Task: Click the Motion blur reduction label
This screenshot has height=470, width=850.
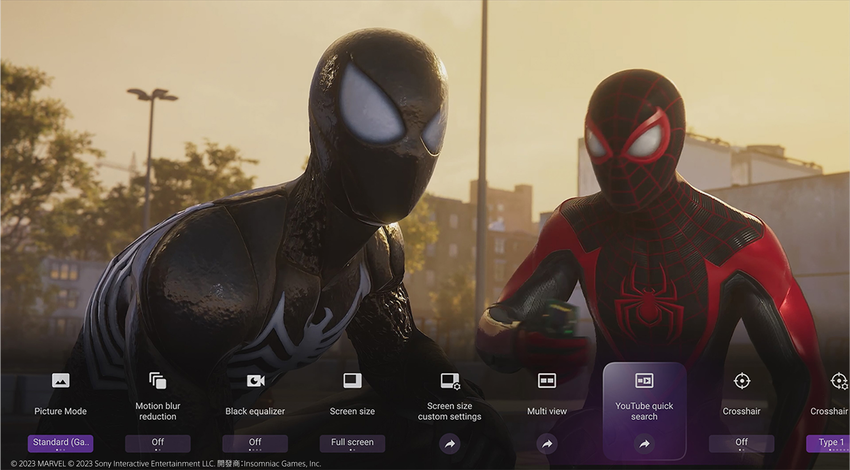Action: [x=158, y=411]
